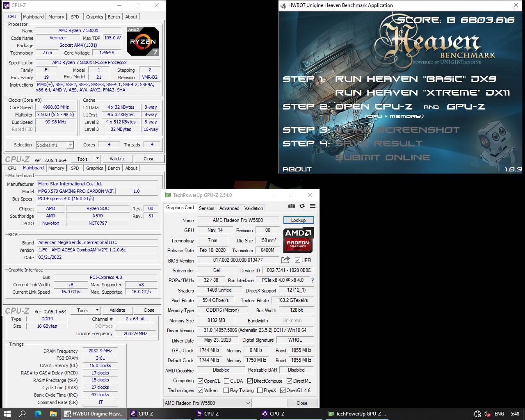525x420 pixels.
Task: Click the Core Speed value 4998.83 MHz
Action: [56, 107]
